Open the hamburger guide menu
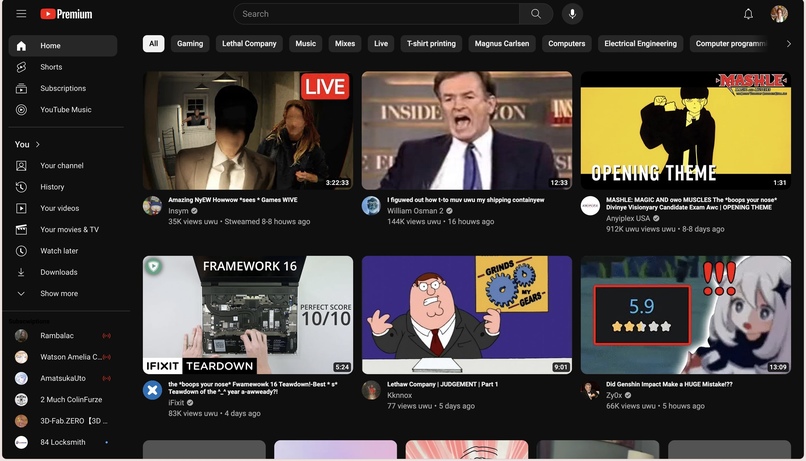The width and height of the screenshot is (806, 461). click(x=21, y=13)
